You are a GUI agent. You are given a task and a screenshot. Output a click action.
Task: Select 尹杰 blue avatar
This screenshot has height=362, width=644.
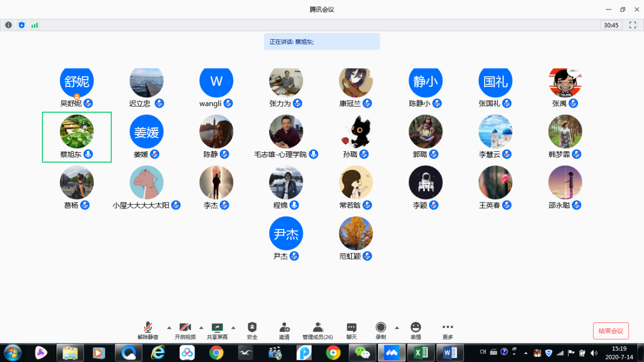click(x=286, y=234)
